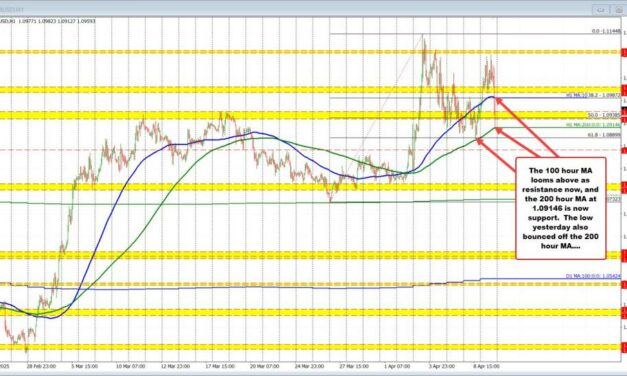627x376 pixels.
Task: Click the 24 Mar 23:00 time label
Action: pyautogui.click(x=310, y=366)
